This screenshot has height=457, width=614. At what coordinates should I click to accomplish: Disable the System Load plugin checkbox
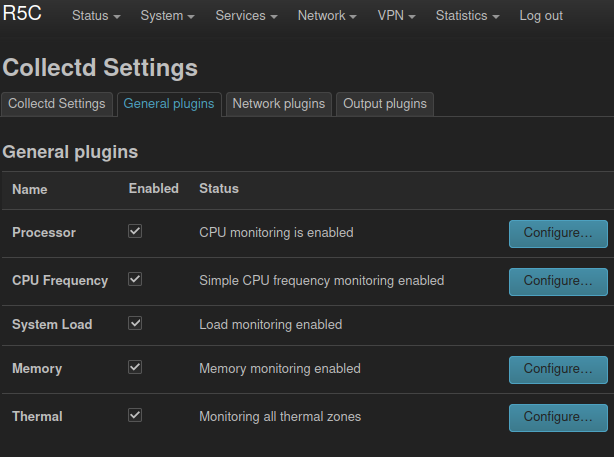[135, 323]
